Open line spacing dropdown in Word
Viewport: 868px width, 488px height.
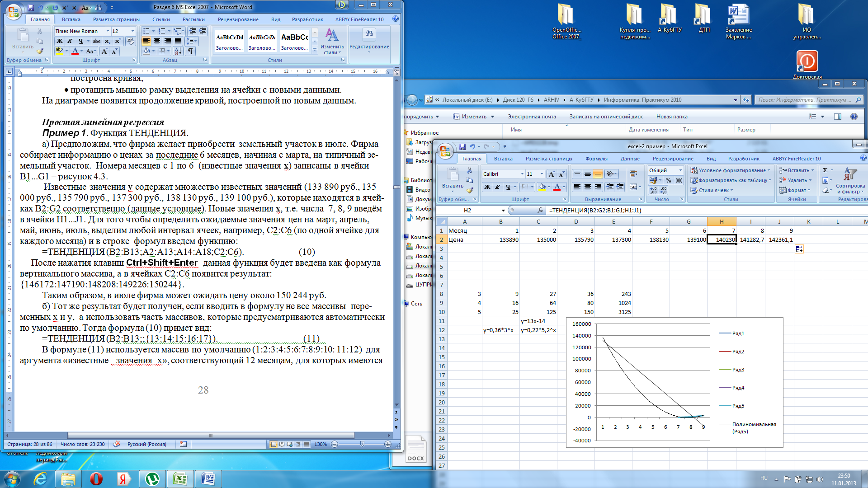(x=192, y=41)
